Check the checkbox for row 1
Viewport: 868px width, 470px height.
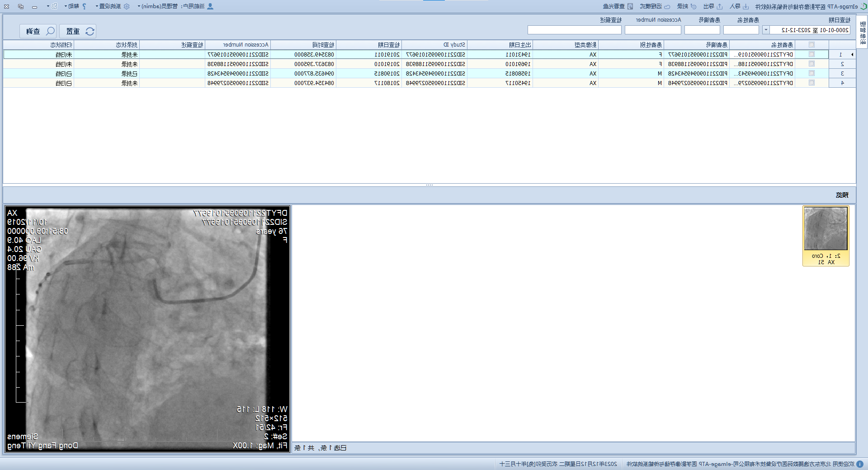pyautogui.click(x=811, y=54)
